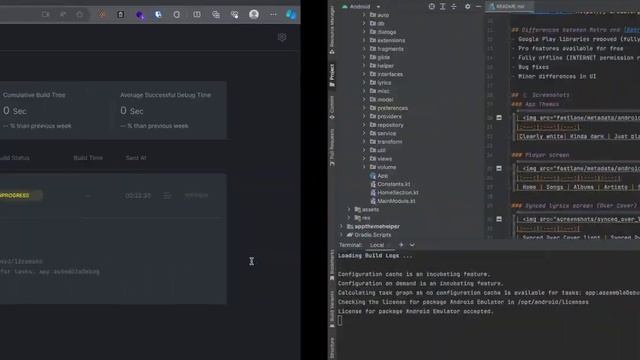Collapse the Player screen image block fold marker
Viewport: 640px width, 360px height.
pos(499,168)
